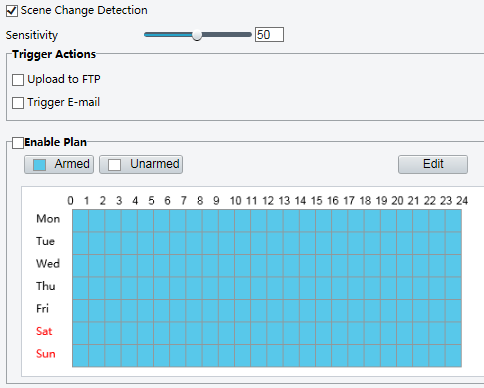484x388 pixels.
Task: Click the right end of the Sensitivity track
Action: pyautogui.click(x=249, y=35)
